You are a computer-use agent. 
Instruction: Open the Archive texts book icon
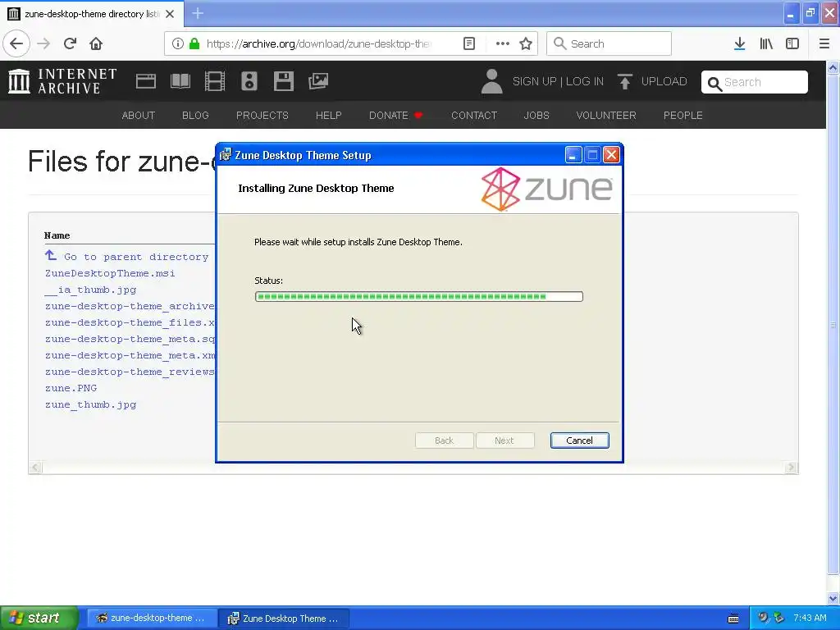[180, 81]
